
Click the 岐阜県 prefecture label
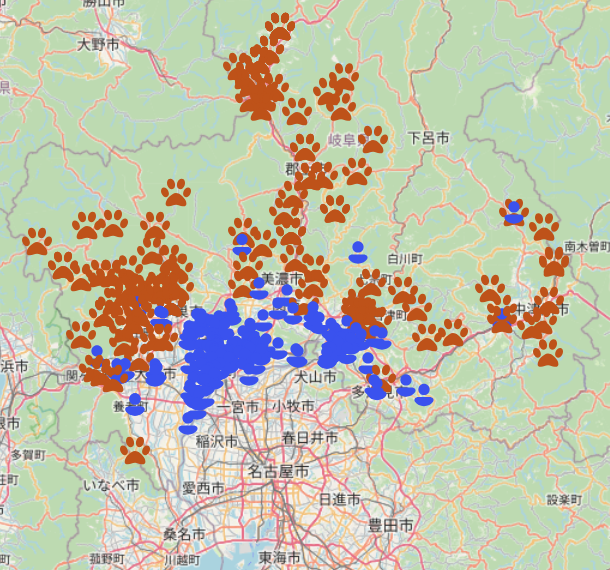(349, 140)
